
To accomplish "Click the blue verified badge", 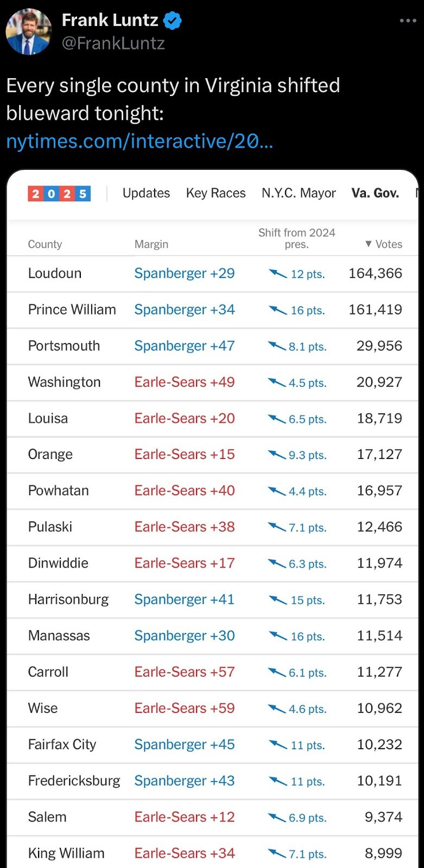I will [x=173, y=21].
